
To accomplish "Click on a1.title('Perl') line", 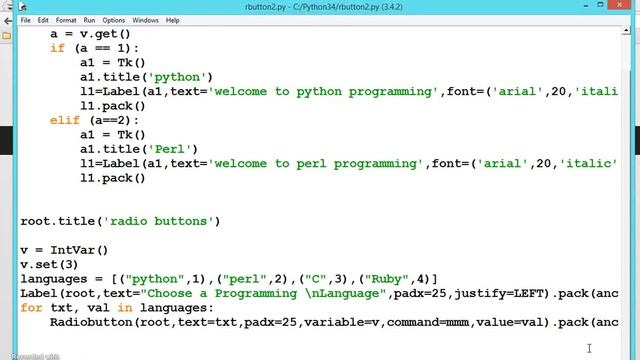I will tap(139, 149).
